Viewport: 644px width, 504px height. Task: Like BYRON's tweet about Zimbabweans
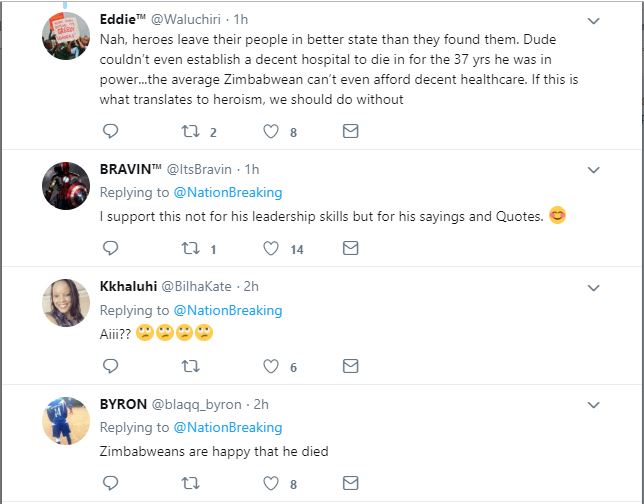pyautogui.click(x=270, y=485)
